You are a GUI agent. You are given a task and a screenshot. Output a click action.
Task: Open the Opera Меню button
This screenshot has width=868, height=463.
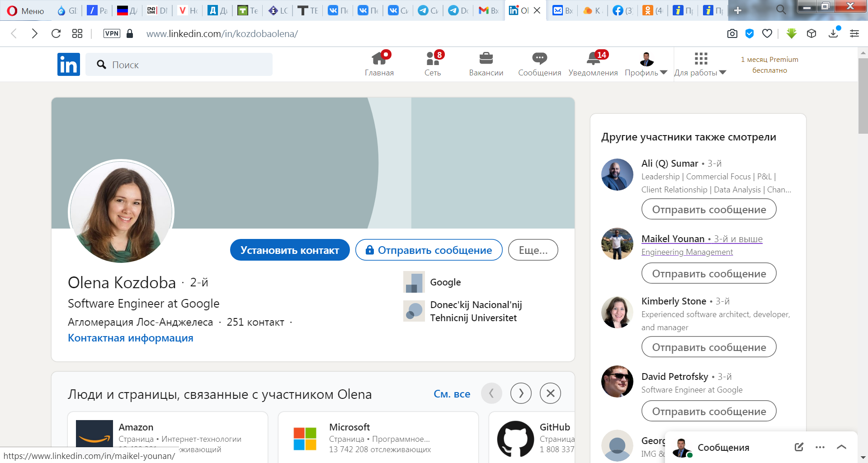tap(25, 10)
